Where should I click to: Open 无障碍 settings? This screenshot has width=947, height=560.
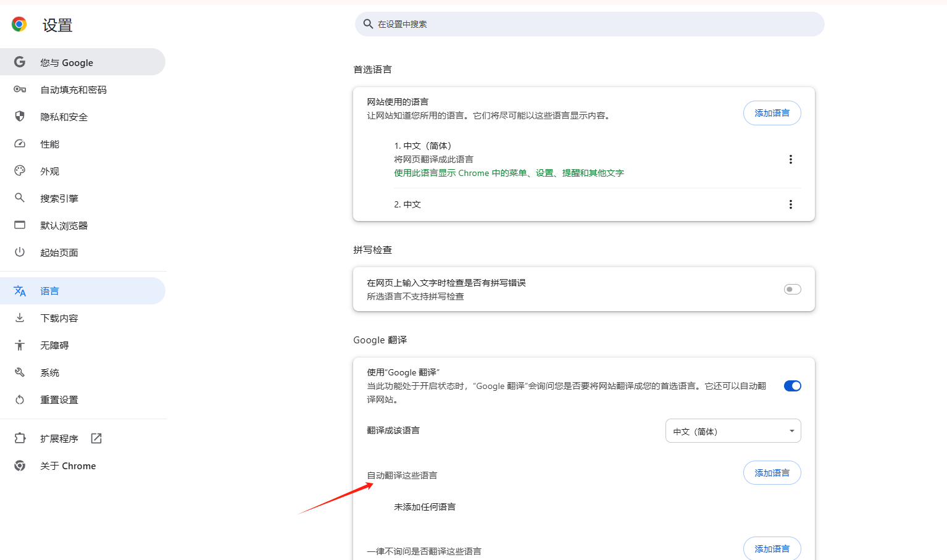tap(83, 345)
